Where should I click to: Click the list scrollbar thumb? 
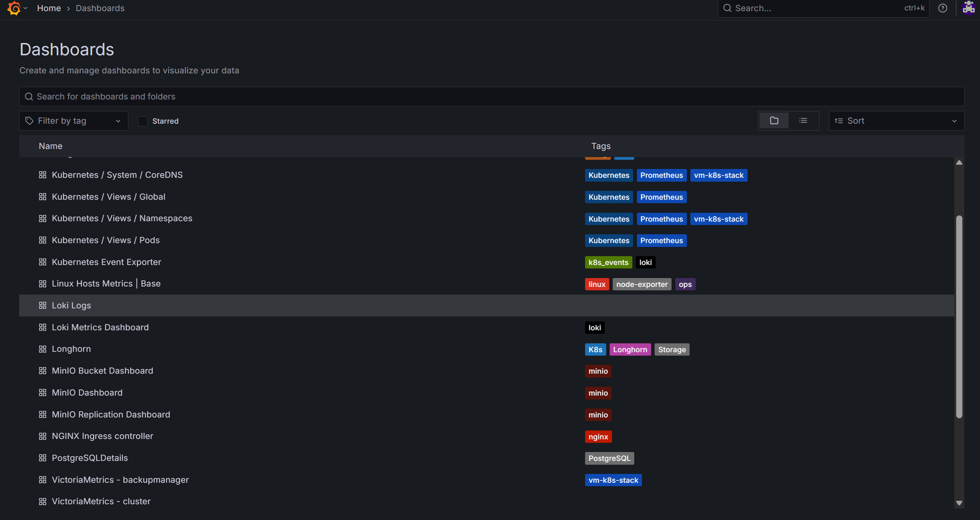(x=959, y=317)
